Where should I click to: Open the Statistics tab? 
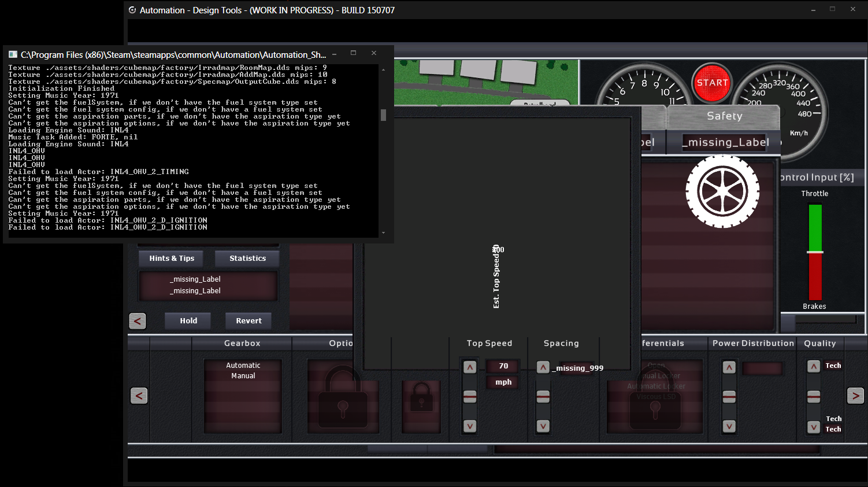[247, 259]
